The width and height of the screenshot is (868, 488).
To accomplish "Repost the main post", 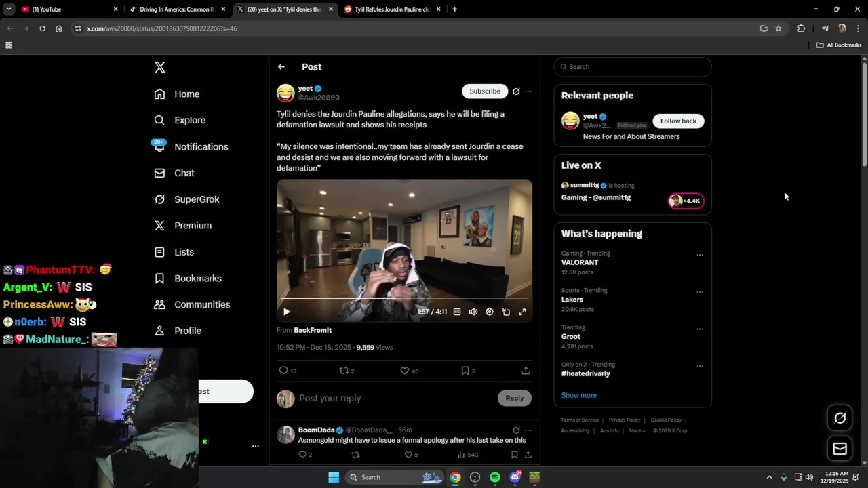I will tap(347, 371).
